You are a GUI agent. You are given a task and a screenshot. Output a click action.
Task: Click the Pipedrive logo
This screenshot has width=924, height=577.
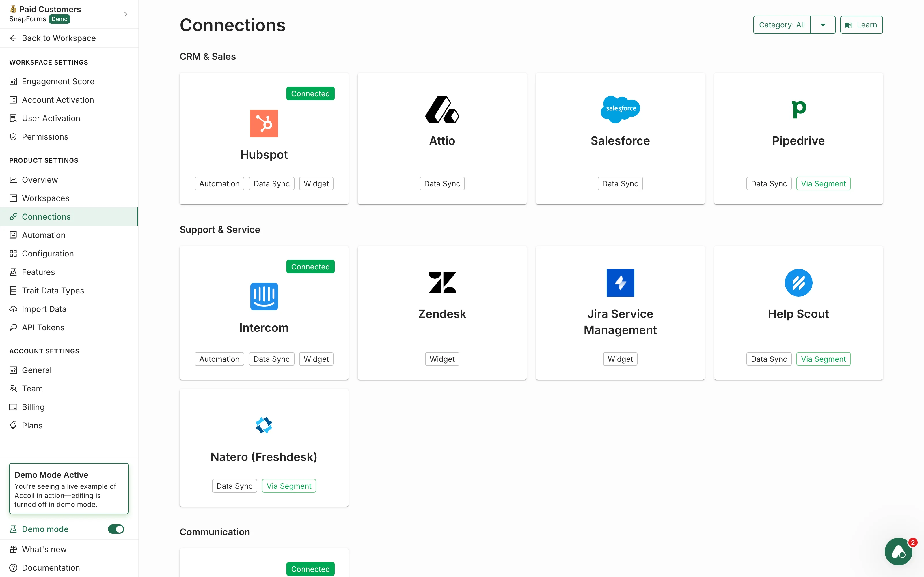[798, 110]
